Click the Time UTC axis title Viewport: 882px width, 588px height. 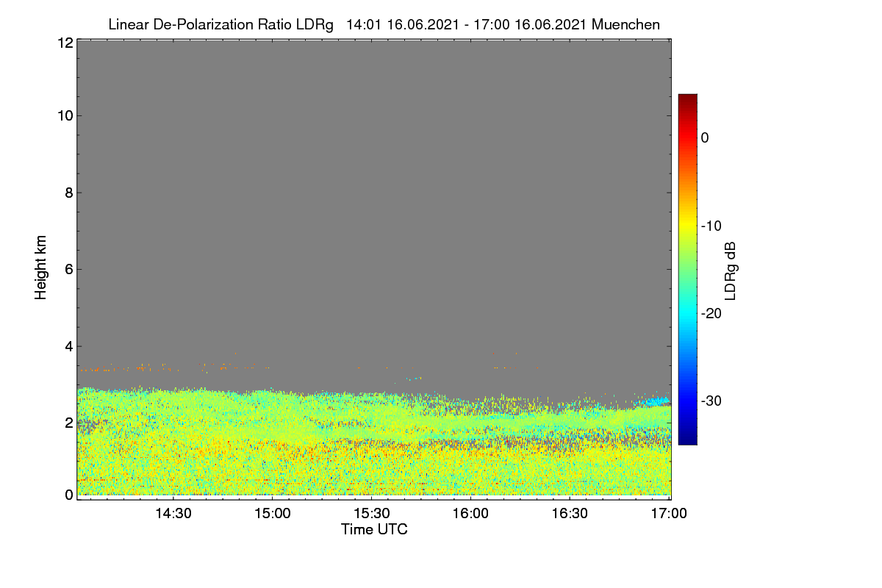pos(374,529)
